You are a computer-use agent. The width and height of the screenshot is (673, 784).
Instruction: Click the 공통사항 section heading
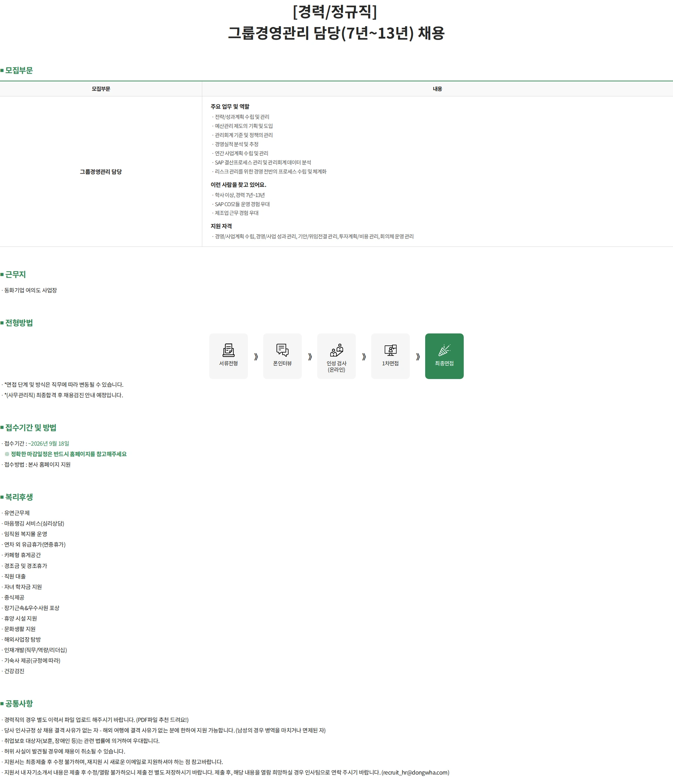[19, 704]
